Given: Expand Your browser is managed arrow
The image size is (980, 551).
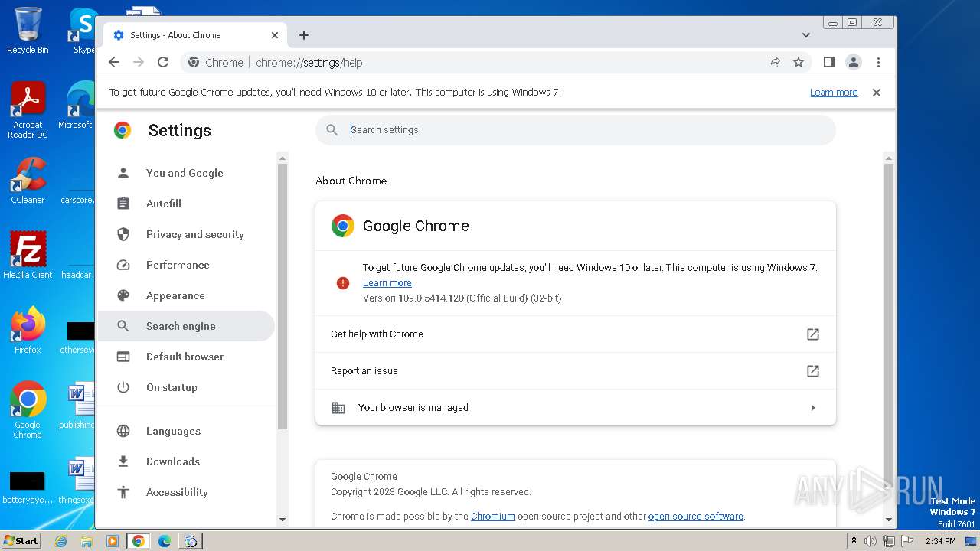Looking at the screenshot, I should coord(813,408).
